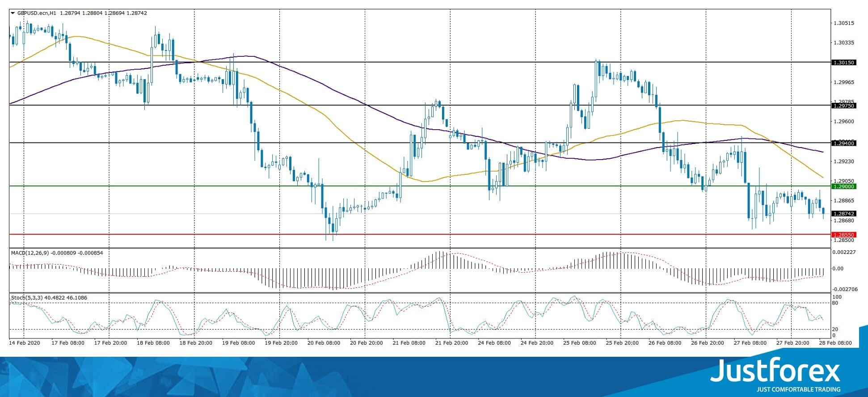This screenshot has height=397, width=868.
Task: Click the current price label 1.28742
Action: coord(843,214)
